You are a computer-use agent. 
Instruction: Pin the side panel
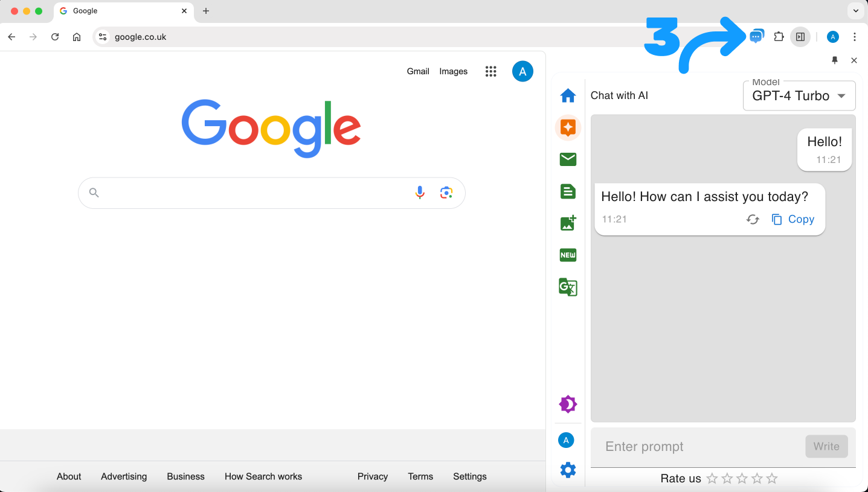835,60
